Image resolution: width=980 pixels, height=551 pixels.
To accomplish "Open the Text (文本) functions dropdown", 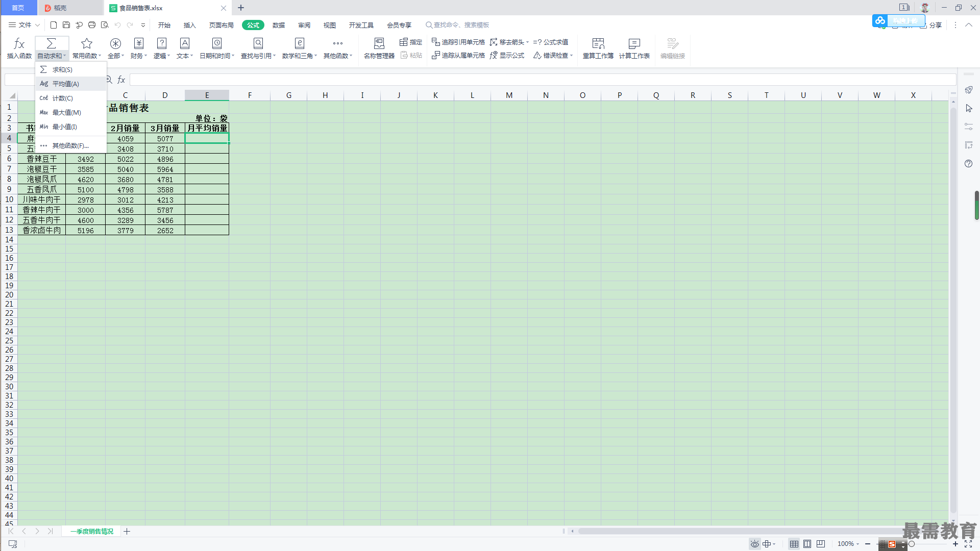I will point(185,48).
